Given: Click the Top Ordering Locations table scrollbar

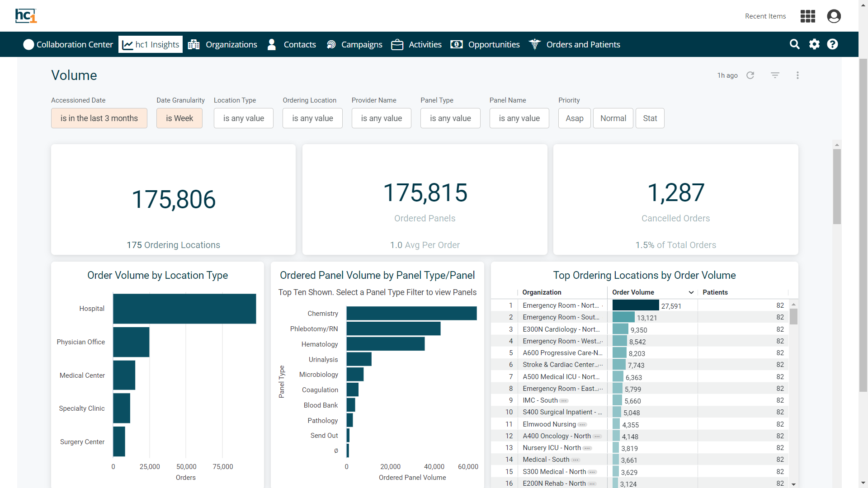Looking at the screenshot, I should click(794, 317).
